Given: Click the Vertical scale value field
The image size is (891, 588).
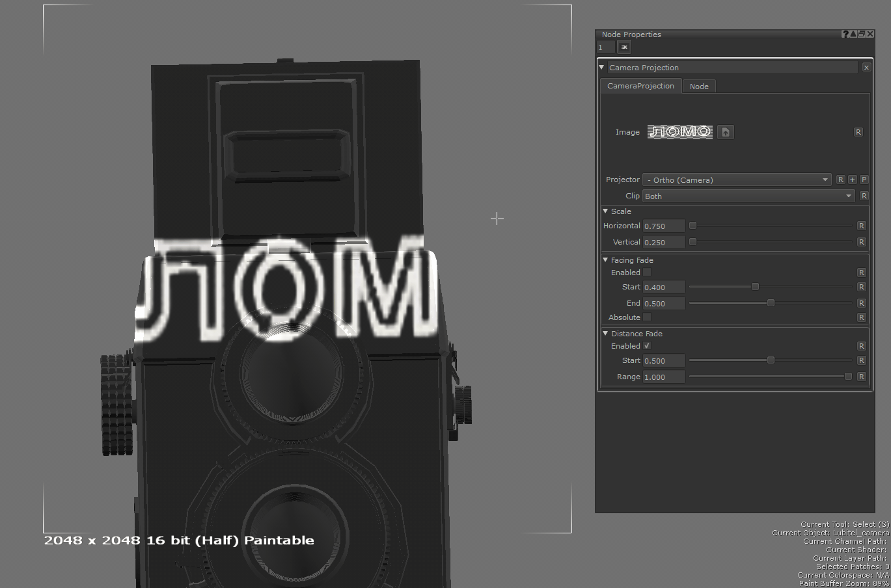Looking at the screenshot, I should pos(663,242).
